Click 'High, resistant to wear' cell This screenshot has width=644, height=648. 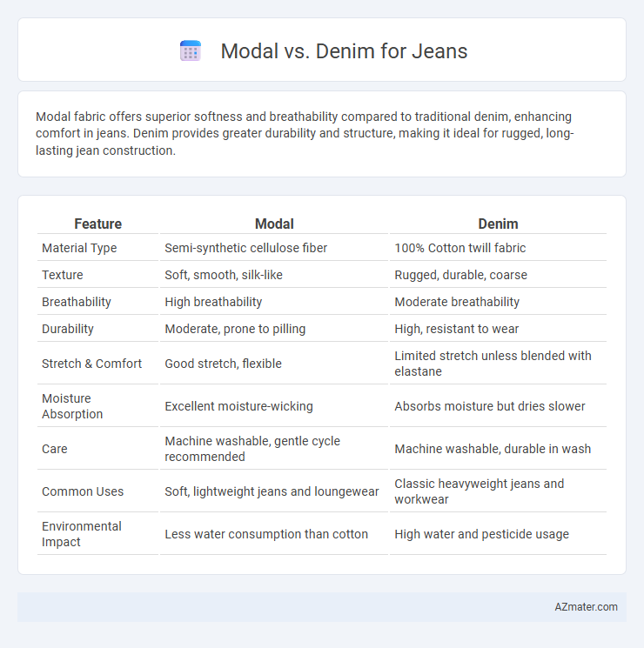[x=456, y=329]
